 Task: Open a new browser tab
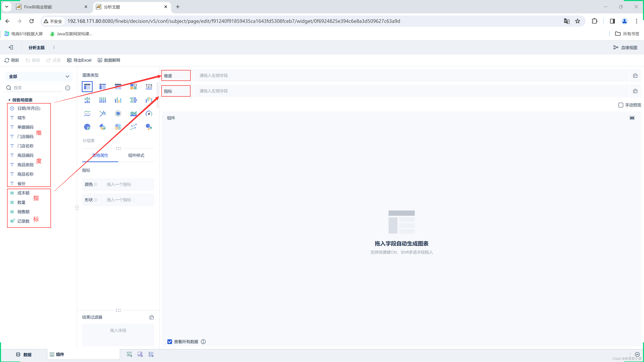click(x=177, y=7)
